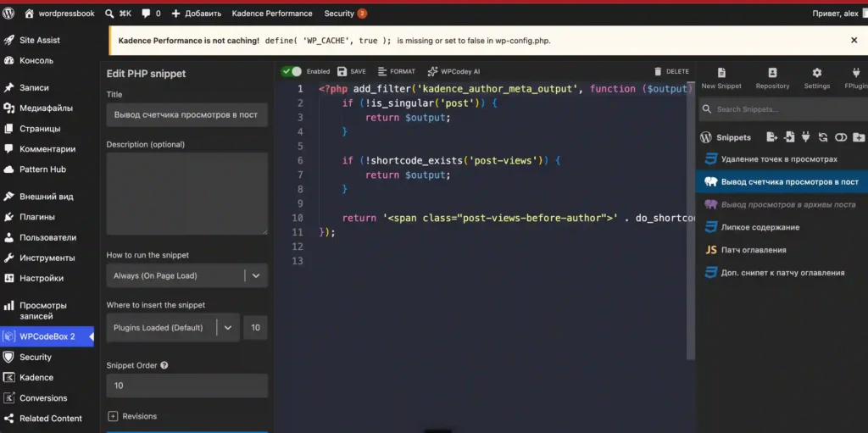Image resolution: width=868 pixels, height=433 pixels.
Task: Click the Search Snippets field
Action: (x=783, y=109)
